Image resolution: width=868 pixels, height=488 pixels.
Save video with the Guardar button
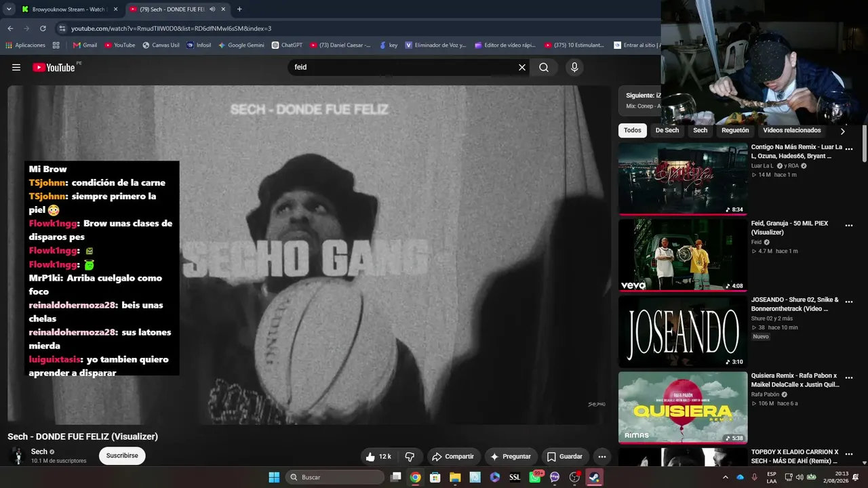(565, 457)
